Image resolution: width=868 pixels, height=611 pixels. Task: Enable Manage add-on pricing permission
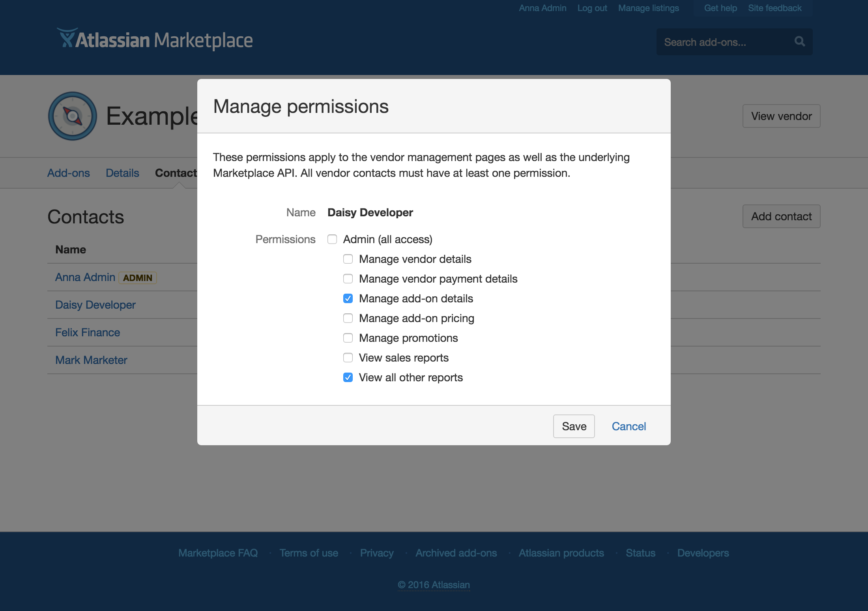pos(348,318)
